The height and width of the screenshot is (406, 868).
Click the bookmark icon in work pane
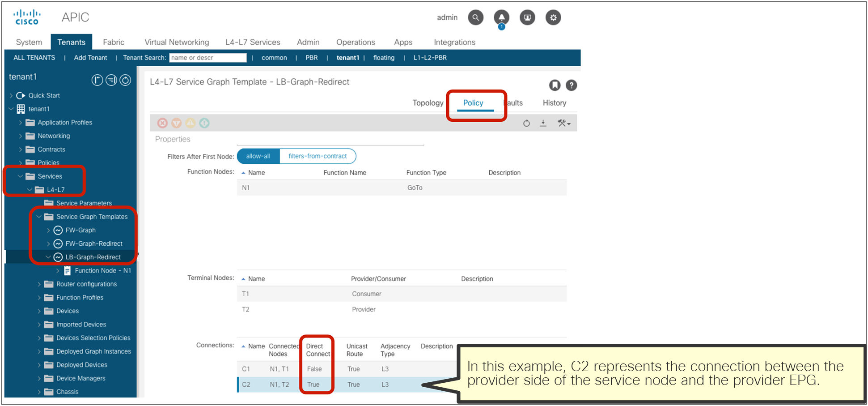pos(555,85)
